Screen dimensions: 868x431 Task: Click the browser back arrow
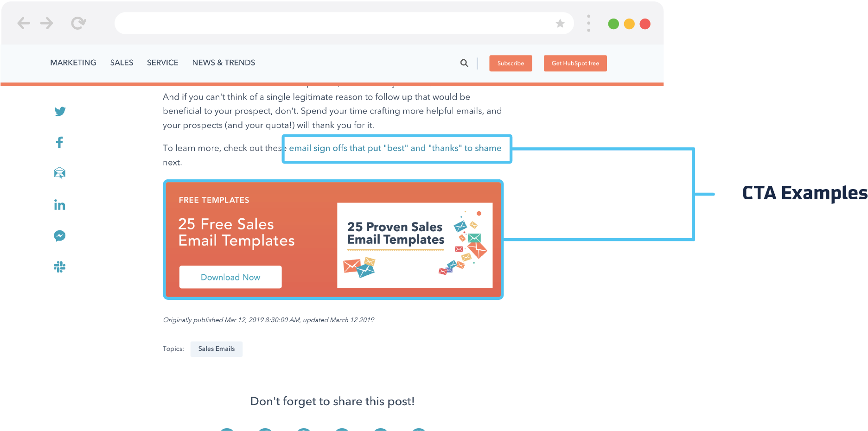(x=24, y=23)
